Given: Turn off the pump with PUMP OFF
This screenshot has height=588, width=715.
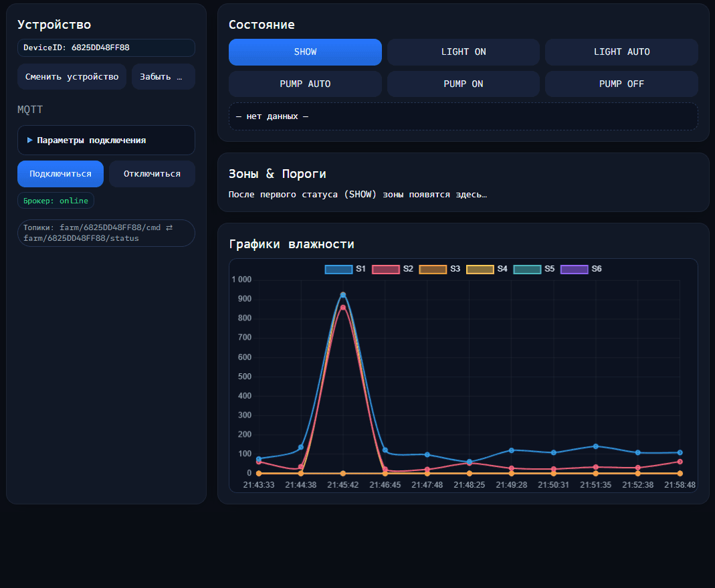Looking at the screenshot, I should click(x=621, y=84).
